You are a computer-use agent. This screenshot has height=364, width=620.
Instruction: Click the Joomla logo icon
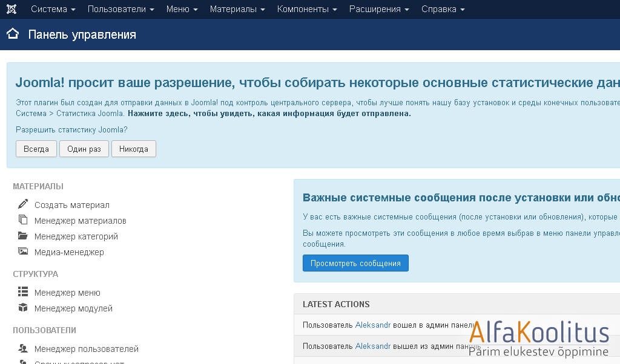[12, 9]
